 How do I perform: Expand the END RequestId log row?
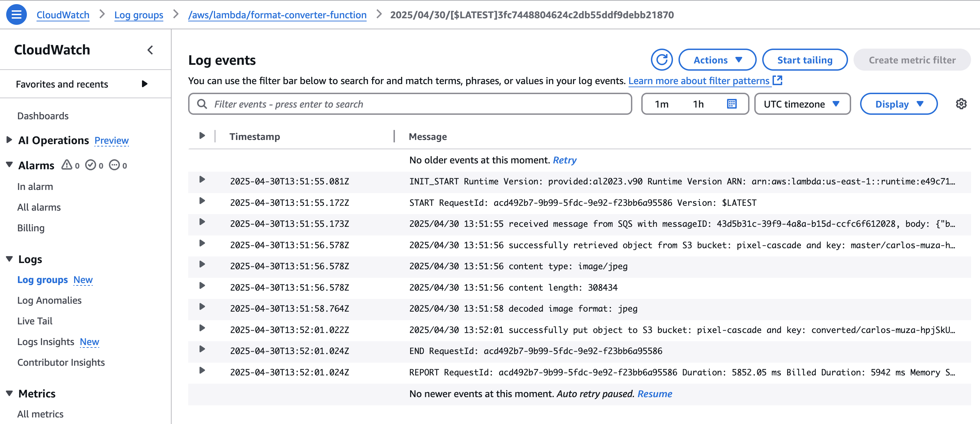[x=202, y=349]
